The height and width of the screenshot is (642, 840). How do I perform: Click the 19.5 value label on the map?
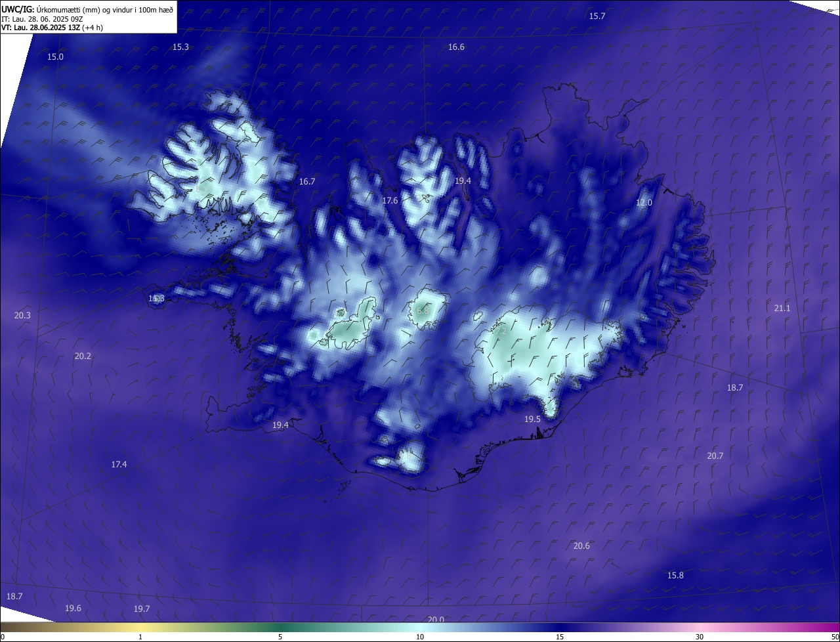[532, 419]
